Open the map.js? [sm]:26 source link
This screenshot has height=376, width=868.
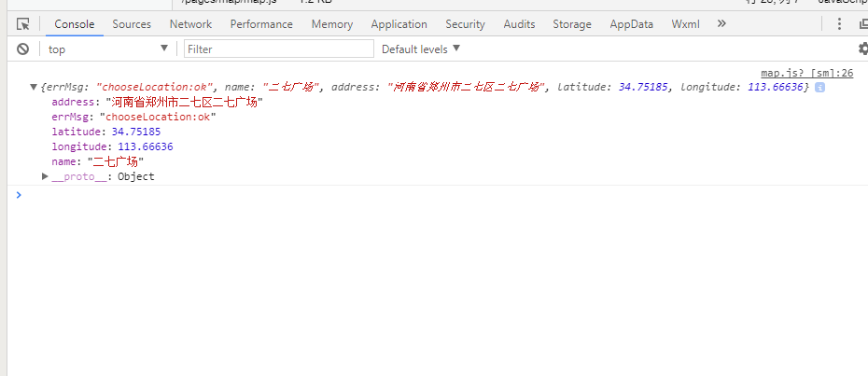click(807, 73)
